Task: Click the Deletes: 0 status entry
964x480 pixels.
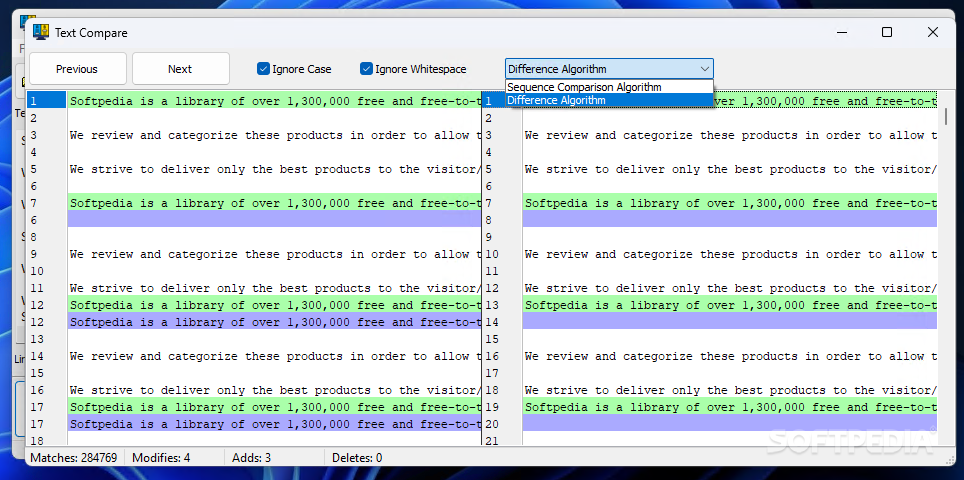Action: (x=357, y=457)
